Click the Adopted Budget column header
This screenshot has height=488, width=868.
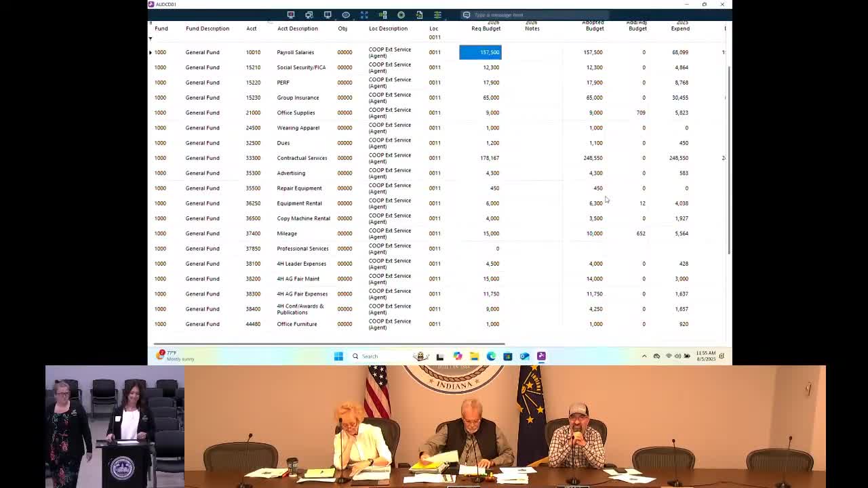pos(594,26)
